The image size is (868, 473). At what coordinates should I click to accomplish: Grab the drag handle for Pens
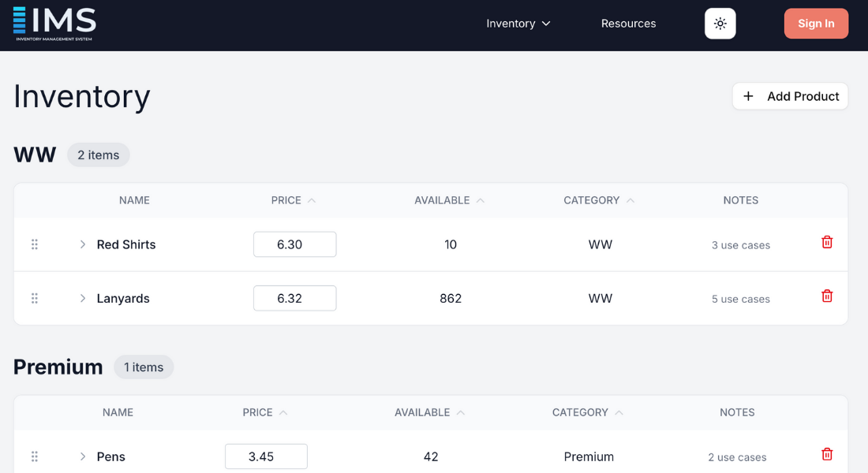pos(35,456)
